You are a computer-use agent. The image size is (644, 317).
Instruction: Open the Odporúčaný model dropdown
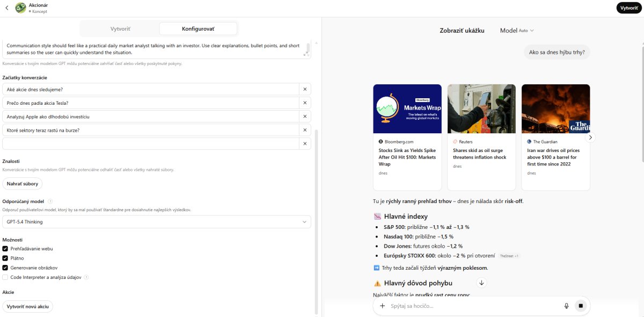click(x=156, y=222)
